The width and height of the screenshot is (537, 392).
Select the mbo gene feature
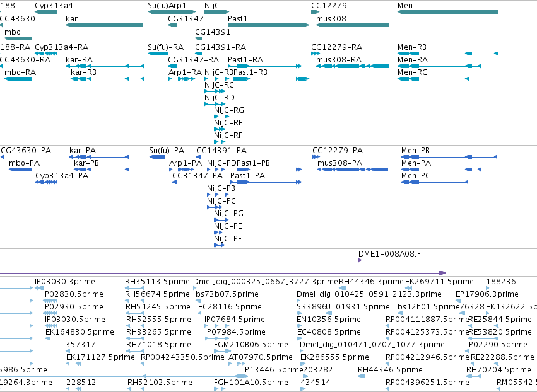18,38
